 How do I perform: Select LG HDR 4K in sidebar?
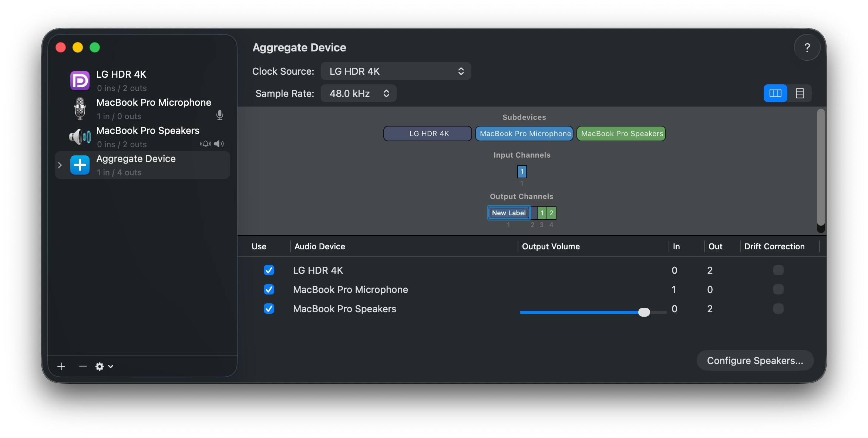click(x=142, y=81)
